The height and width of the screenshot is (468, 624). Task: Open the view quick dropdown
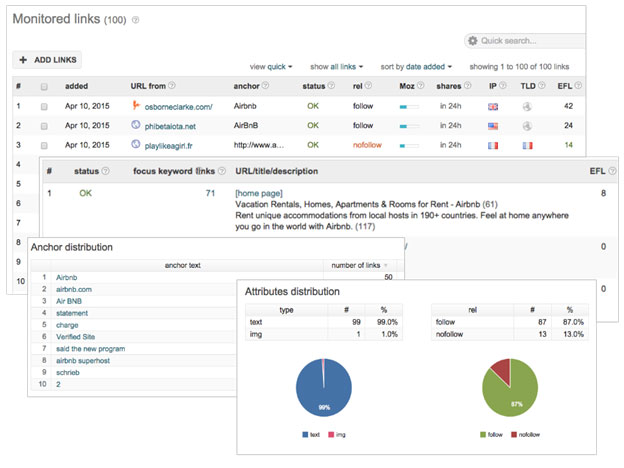pos(271,66)
